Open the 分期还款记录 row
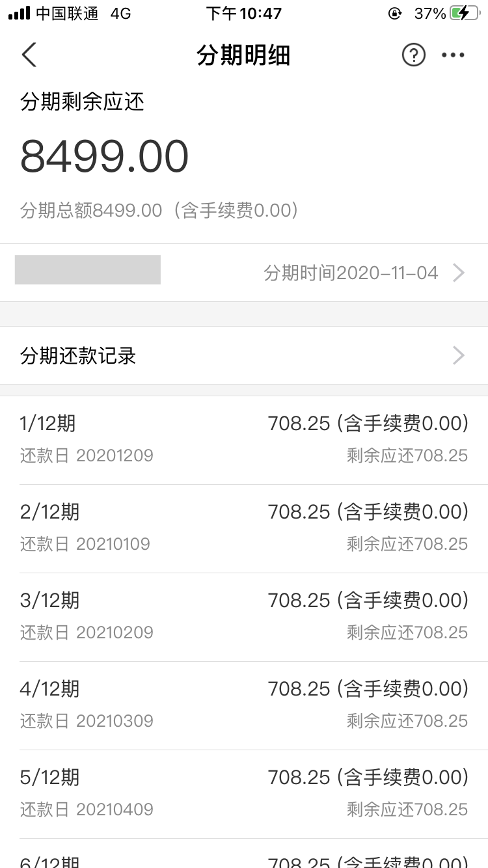Image resolution: width=488 pixels, height=868 pixels. coord(244,355)
